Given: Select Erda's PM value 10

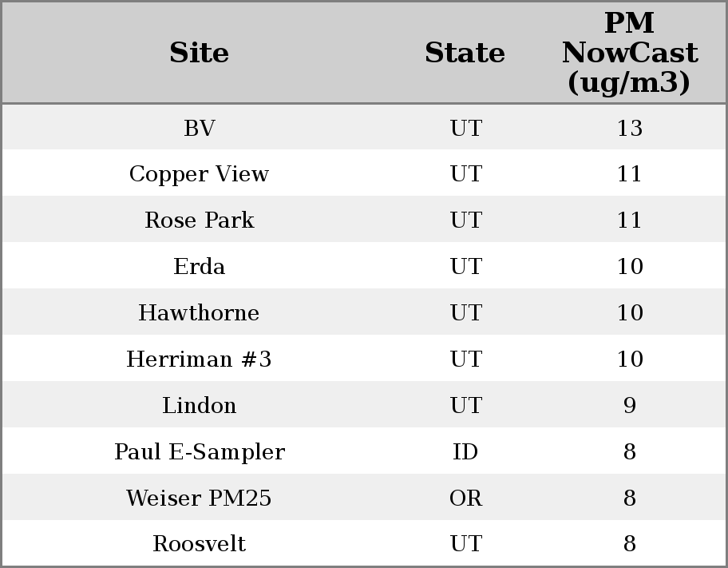Looking at the screenshot, I should click(629, 267).
